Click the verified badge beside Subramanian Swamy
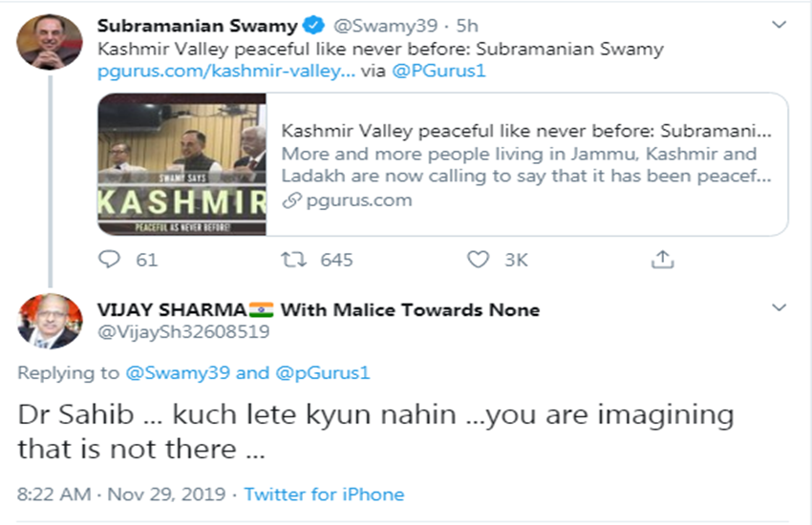 pos(312,26)
